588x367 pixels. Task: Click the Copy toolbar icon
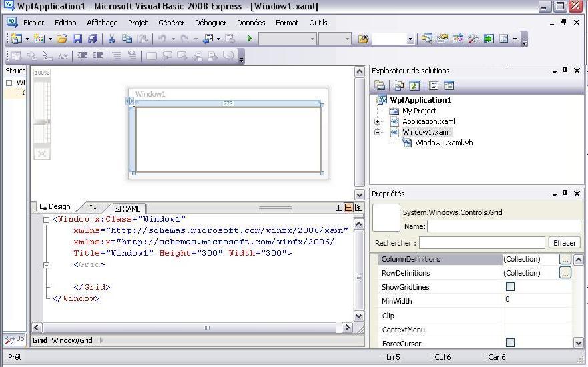(127, 39)
